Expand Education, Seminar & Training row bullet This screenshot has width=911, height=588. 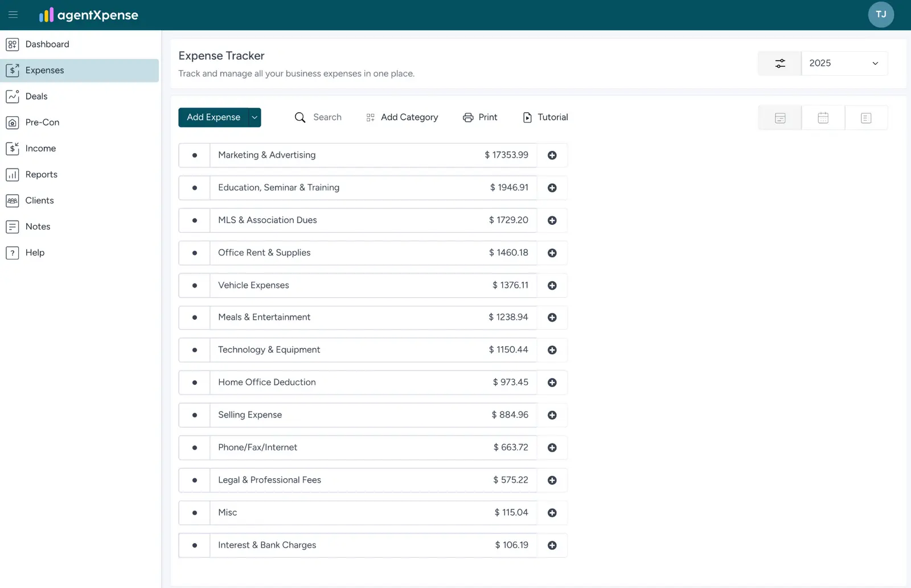click(195, 188)
